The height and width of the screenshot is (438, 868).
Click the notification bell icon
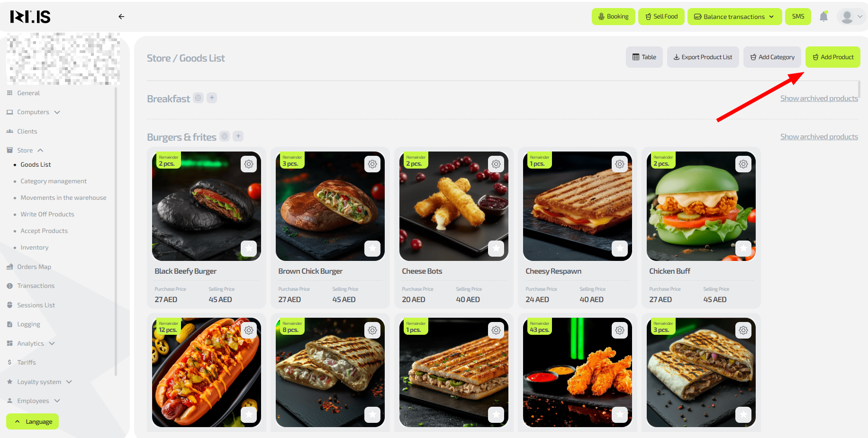824,17
